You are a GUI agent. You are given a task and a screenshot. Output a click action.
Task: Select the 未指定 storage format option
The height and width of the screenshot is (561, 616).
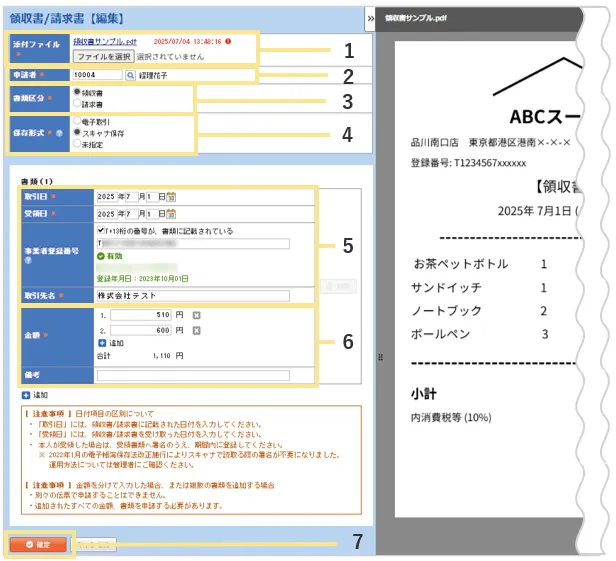[x=78, y=143]
